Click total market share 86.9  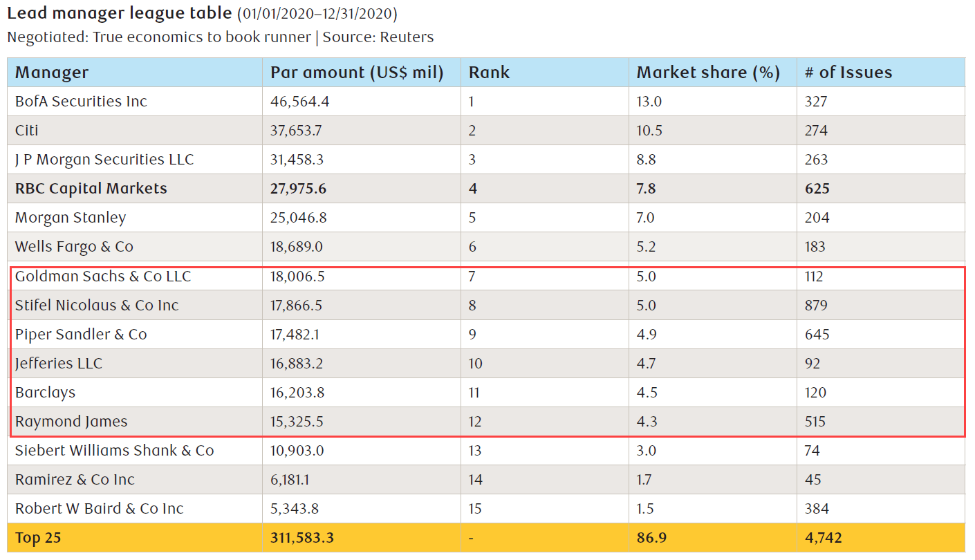click(x=652, y=538)
